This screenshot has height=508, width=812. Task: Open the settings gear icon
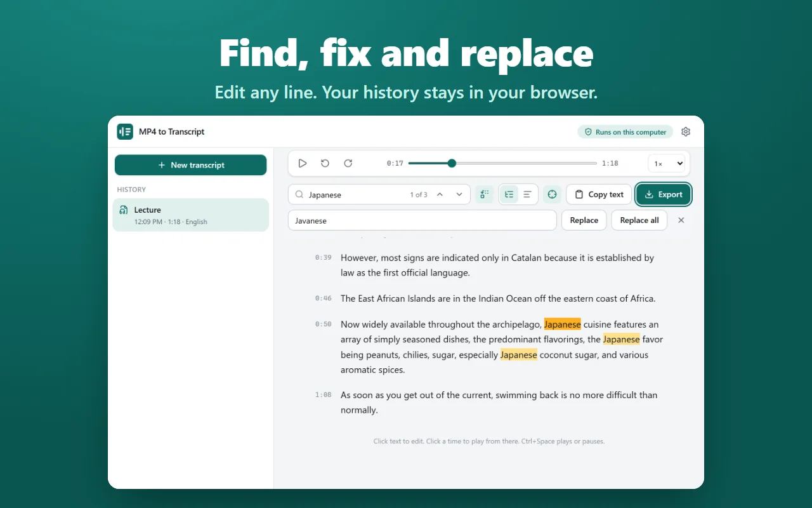click(x=686, y=132)
